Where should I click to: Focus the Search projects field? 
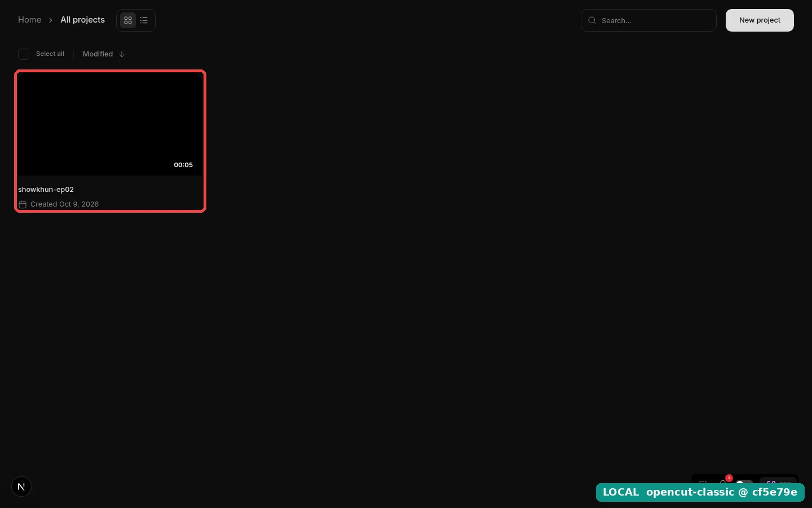[648, 20]
